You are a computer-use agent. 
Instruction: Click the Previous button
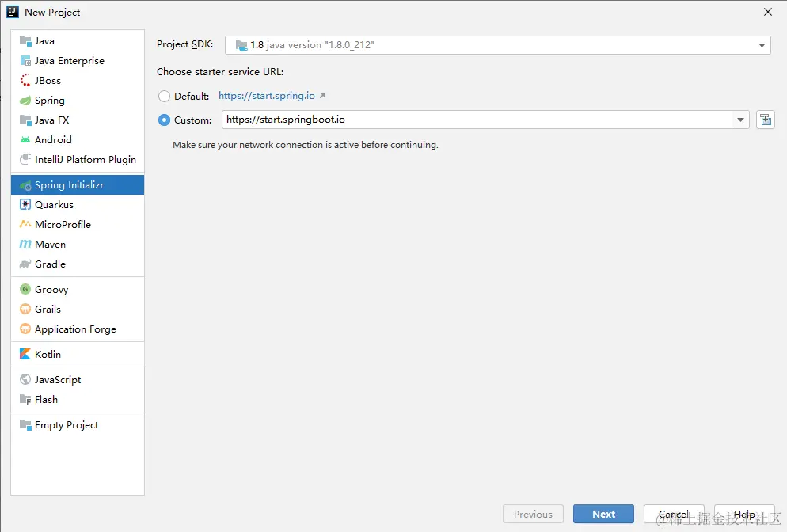533,514
